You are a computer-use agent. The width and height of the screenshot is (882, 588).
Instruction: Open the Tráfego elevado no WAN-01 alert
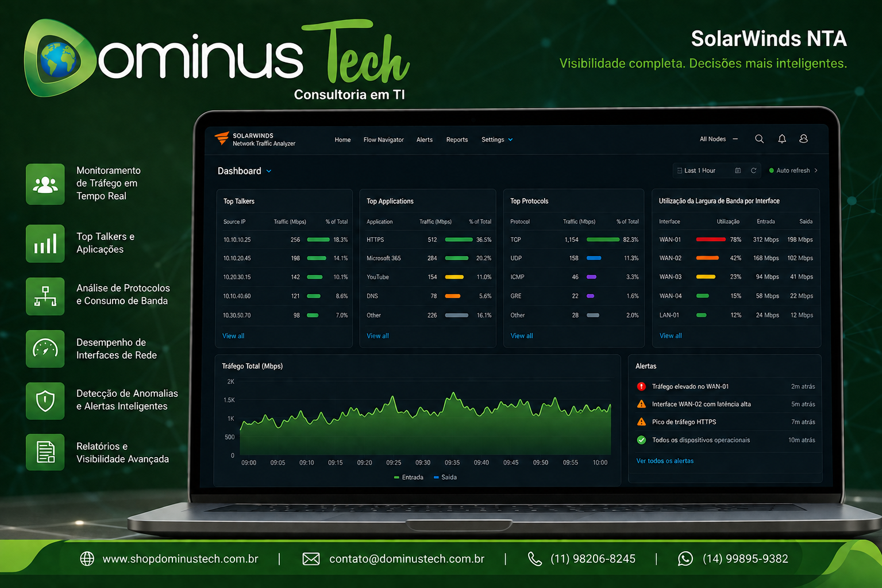[x=726, y=386]
